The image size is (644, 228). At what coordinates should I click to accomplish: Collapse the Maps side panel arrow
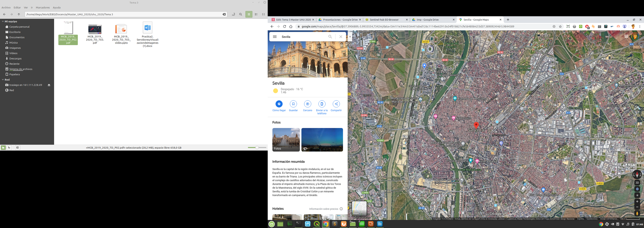pos(350,37)
